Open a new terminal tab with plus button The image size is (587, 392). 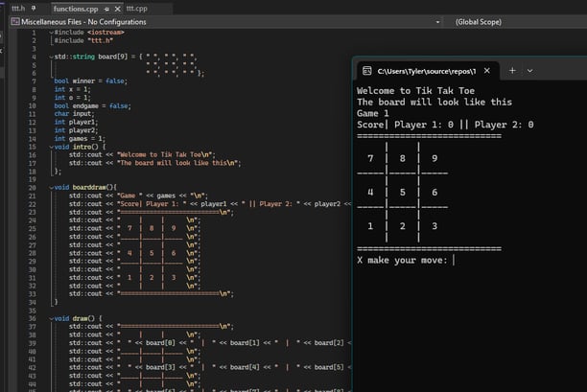512,70
